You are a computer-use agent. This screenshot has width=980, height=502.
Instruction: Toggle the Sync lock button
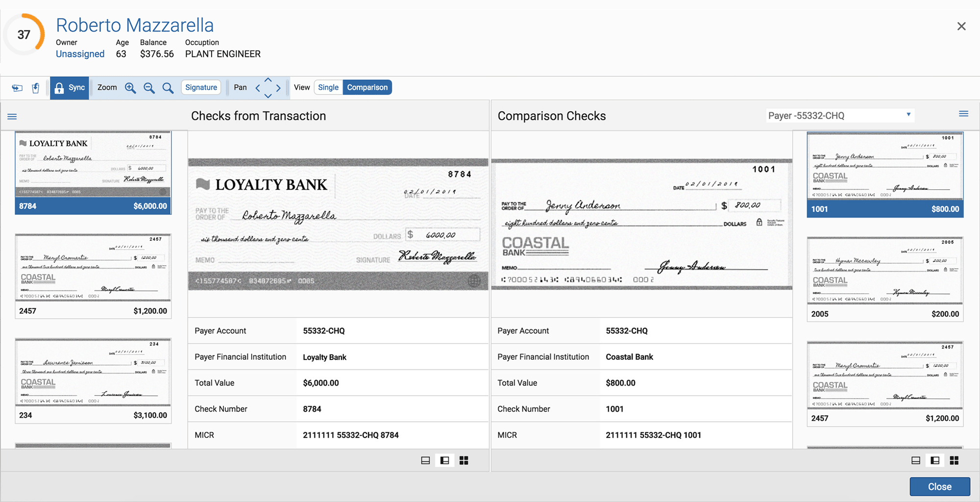(x=70, y=88)
